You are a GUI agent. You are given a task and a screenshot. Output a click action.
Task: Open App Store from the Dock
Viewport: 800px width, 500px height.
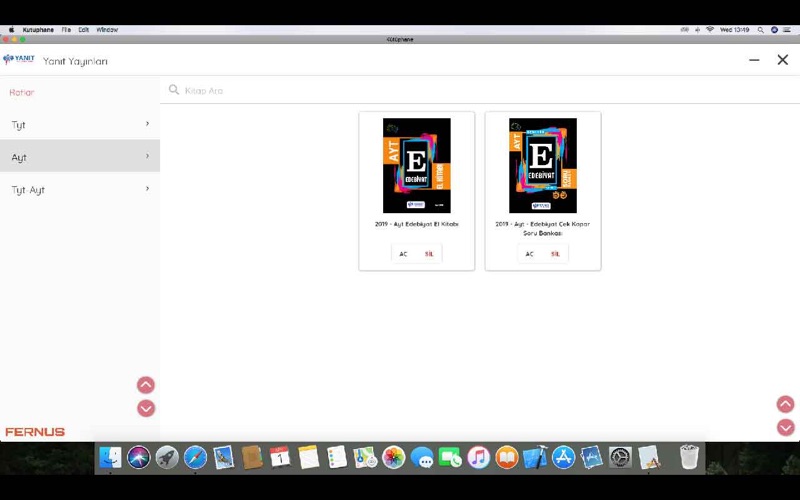click(563, 457)
